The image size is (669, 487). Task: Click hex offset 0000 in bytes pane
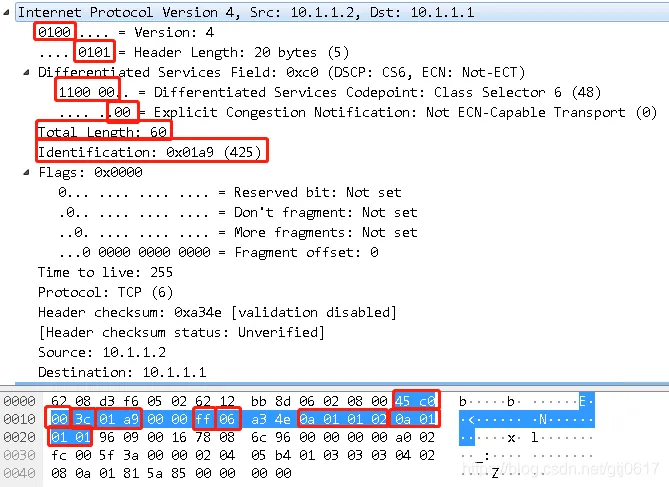point(19,401)
